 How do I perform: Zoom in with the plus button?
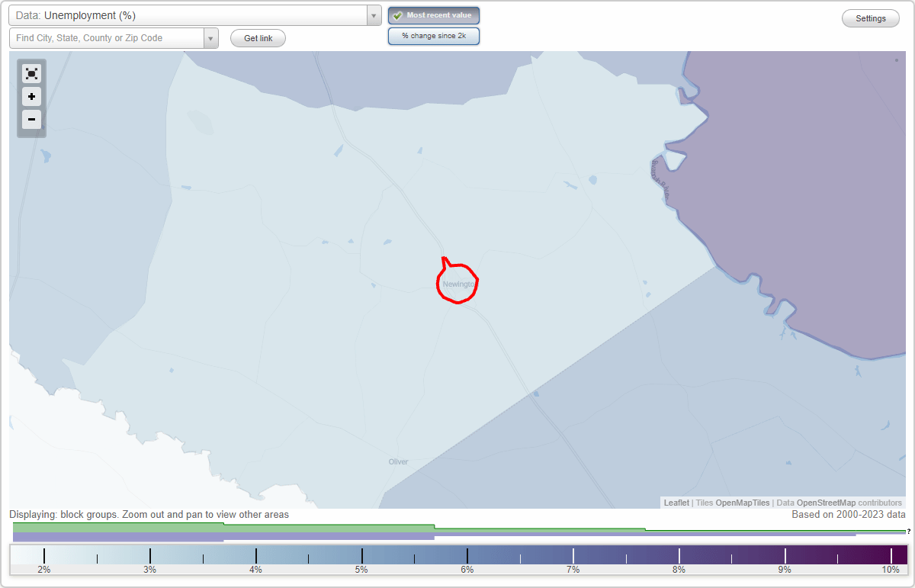(x=31, y=97)
